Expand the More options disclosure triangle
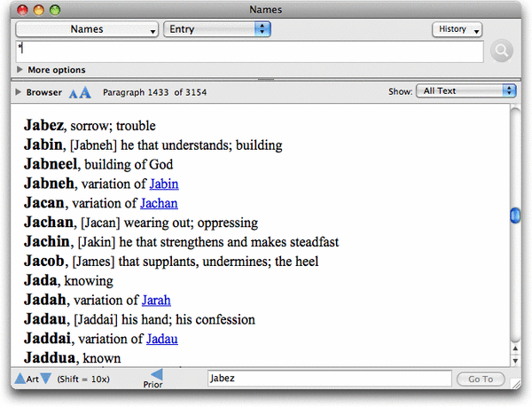Screen dimensions: 532x407 (20, 70)
